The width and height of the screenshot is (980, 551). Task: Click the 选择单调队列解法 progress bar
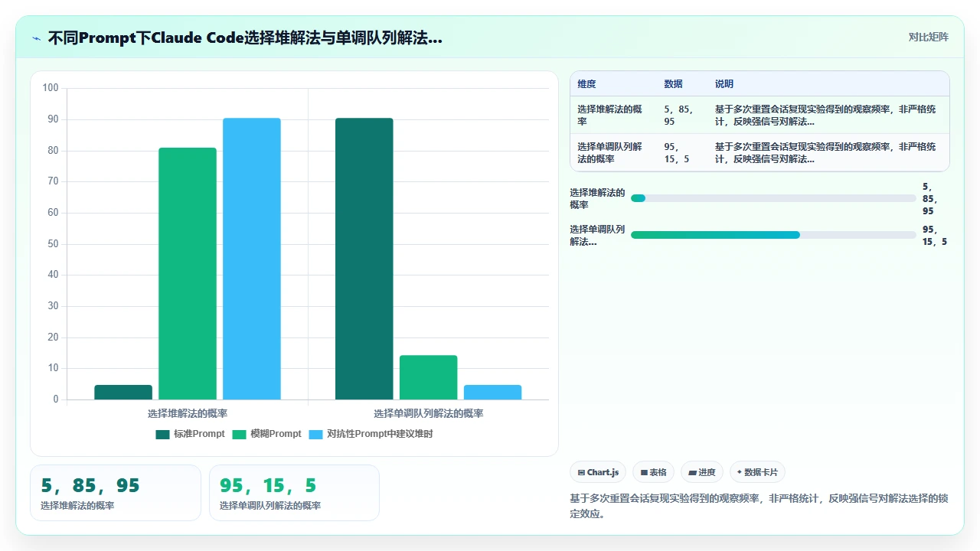[773, 235]
